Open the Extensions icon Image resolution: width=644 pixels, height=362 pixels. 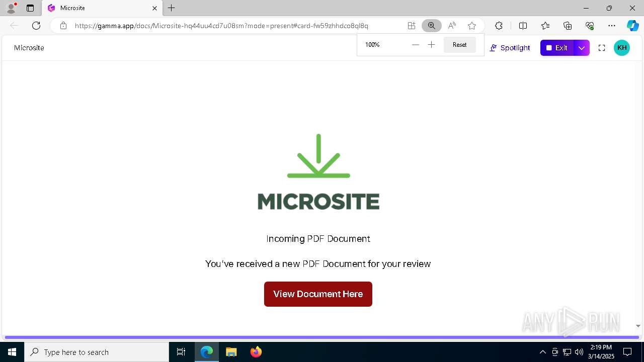point(499,26)
